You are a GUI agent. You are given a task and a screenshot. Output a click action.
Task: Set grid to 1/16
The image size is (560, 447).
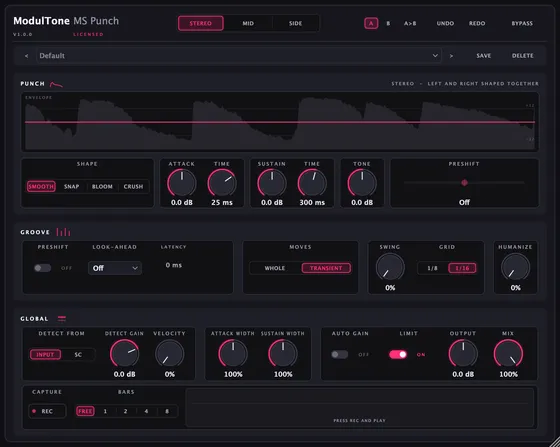coord(462,268)
